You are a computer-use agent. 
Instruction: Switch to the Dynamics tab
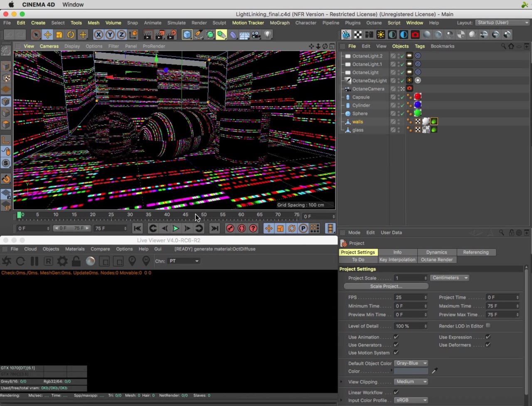point(436,252)
